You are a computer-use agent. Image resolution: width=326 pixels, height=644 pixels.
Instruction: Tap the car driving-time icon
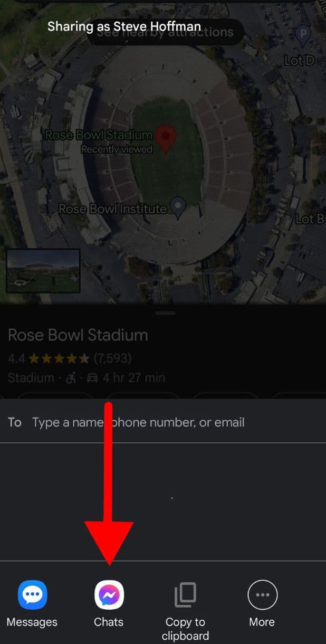[92, 378]
